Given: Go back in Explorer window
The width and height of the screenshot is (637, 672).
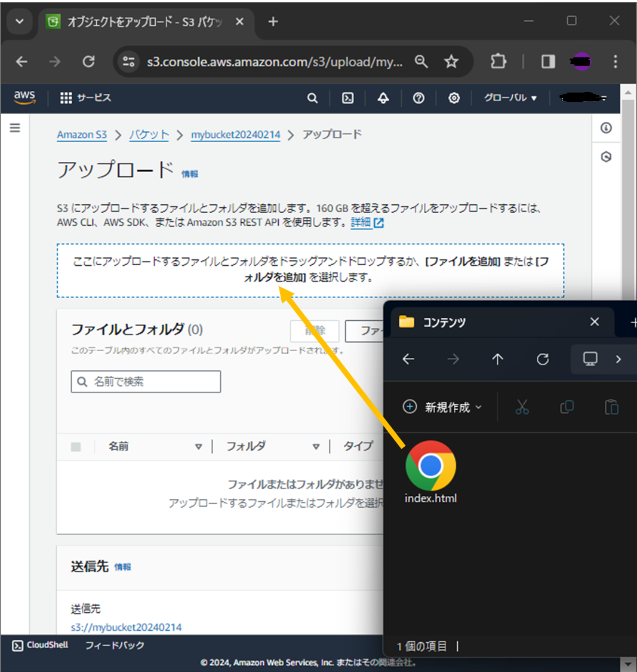Looking at the screenshot, I should [408, 359].
